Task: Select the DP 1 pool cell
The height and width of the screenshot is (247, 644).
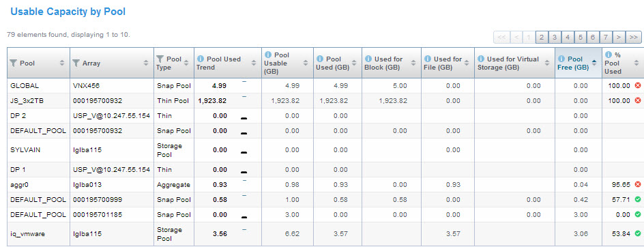Action: 39,169
